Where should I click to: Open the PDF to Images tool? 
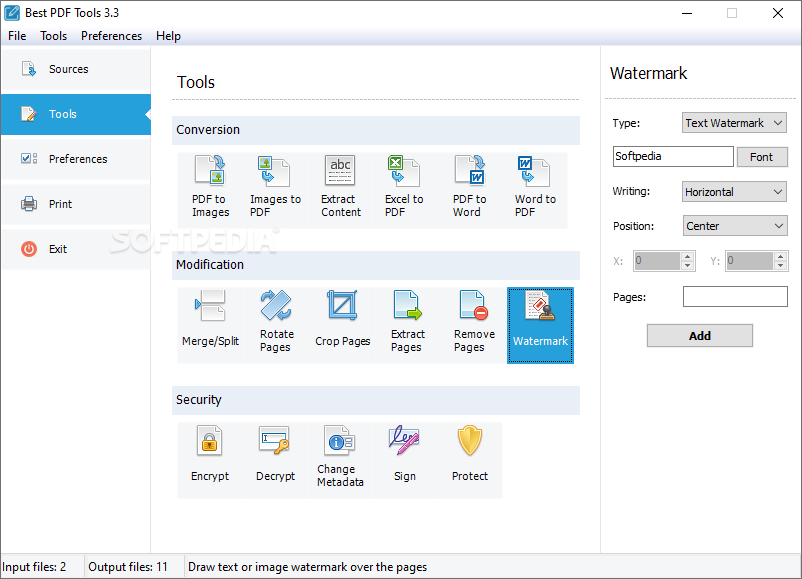[210, 190]
